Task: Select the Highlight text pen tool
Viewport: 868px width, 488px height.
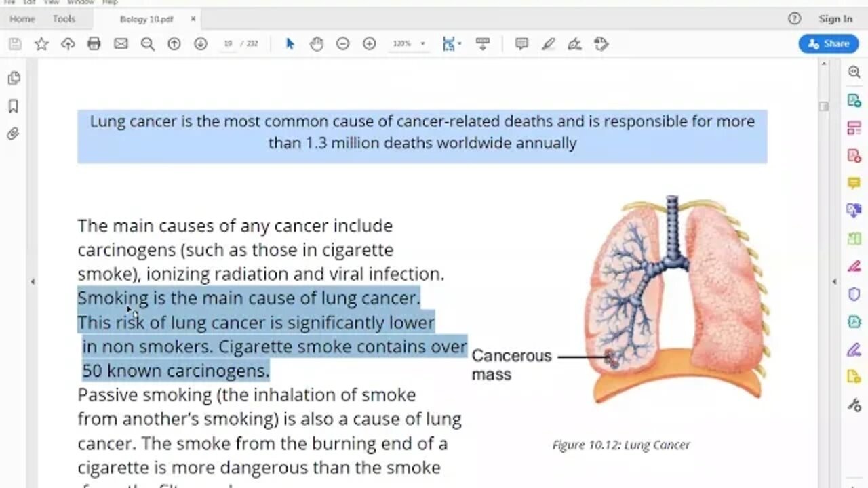Action: (548, 44)
